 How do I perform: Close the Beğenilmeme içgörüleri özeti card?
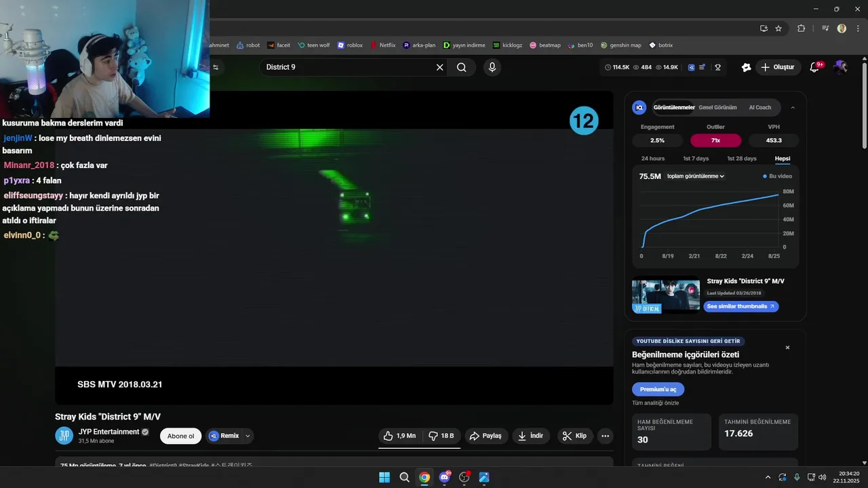pos(787,348)
